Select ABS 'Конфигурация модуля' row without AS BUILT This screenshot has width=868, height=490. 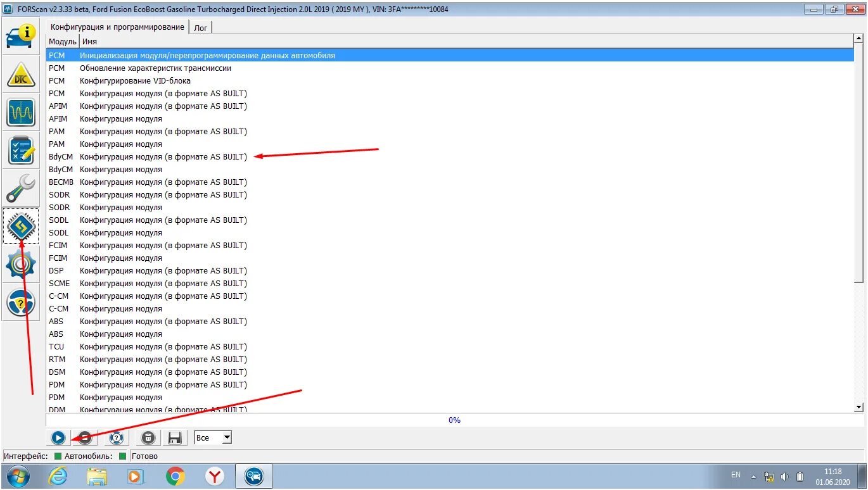coord(450,334)
